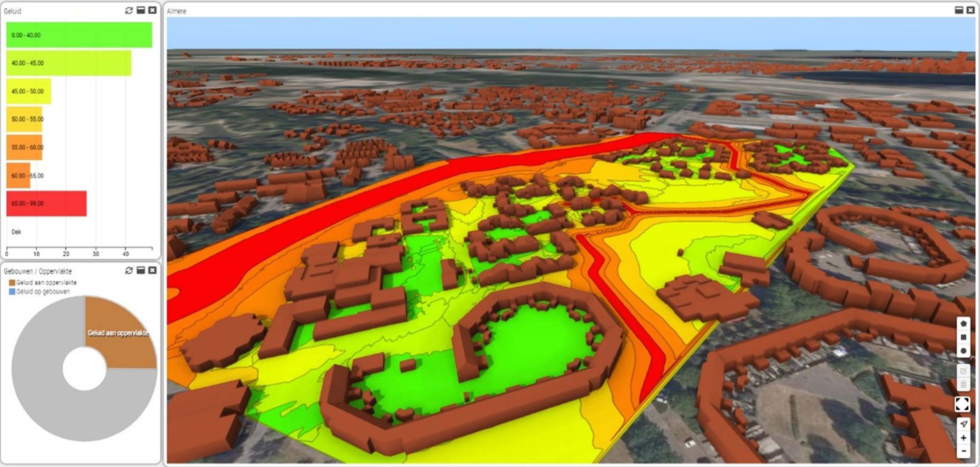Select the polygon draw tool on map
The width and height of the screenshot is (980, 467).
tap(963, 324)
